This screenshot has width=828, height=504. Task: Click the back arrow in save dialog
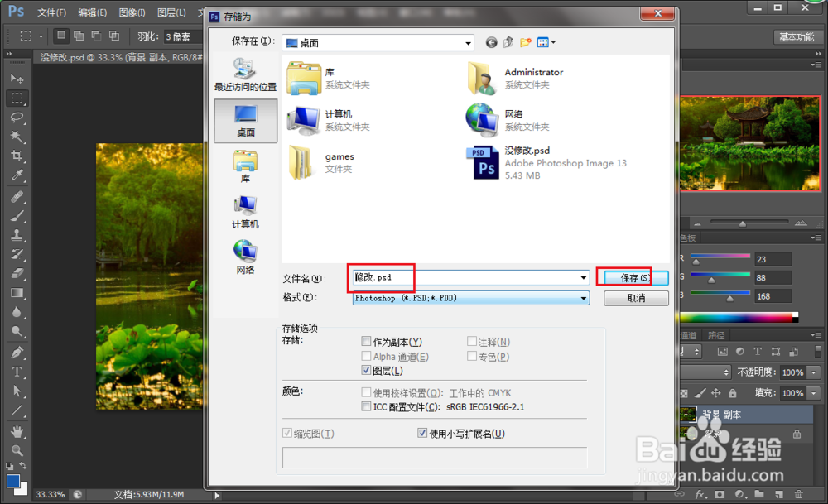491,43
